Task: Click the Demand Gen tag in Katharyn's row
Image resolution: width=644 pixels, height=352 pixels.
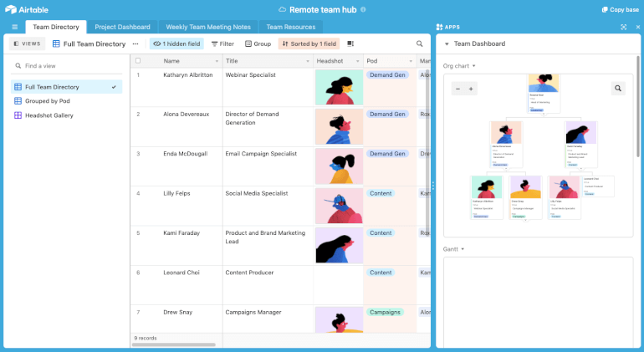Action: tap(387, 74)
